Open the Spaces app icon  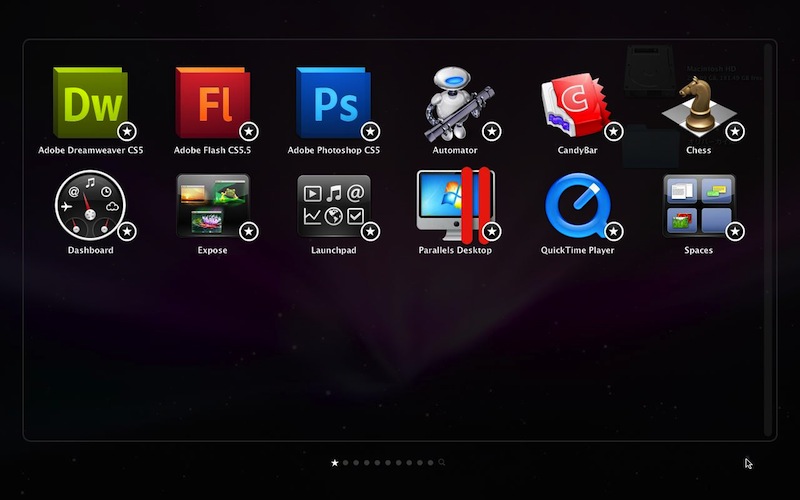coord(699,204)
